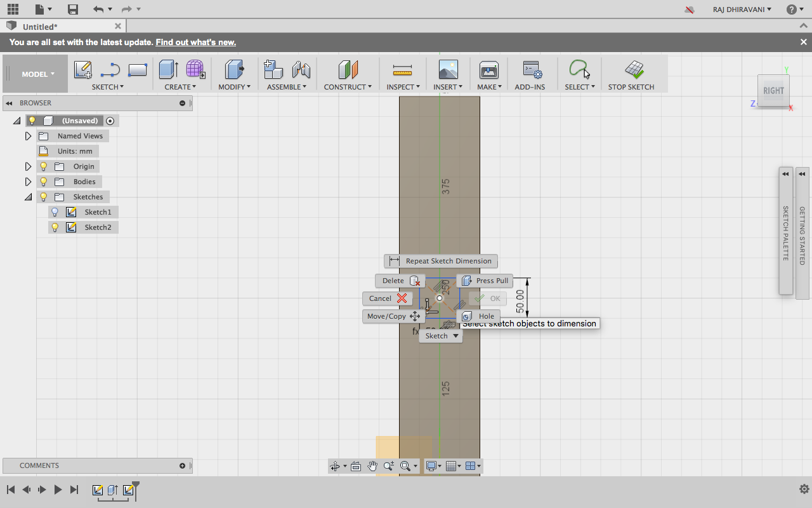Go to timeline start

11,490
